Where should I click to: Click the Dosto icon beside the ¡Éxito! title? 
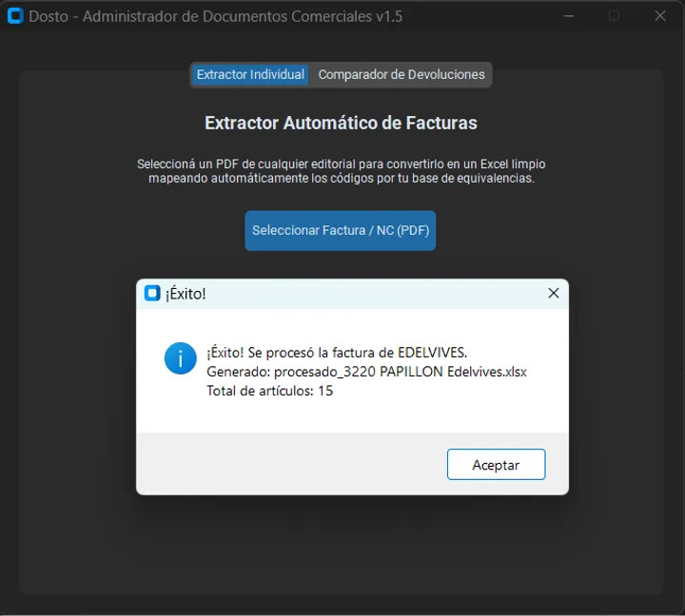[x=152, y=294]
